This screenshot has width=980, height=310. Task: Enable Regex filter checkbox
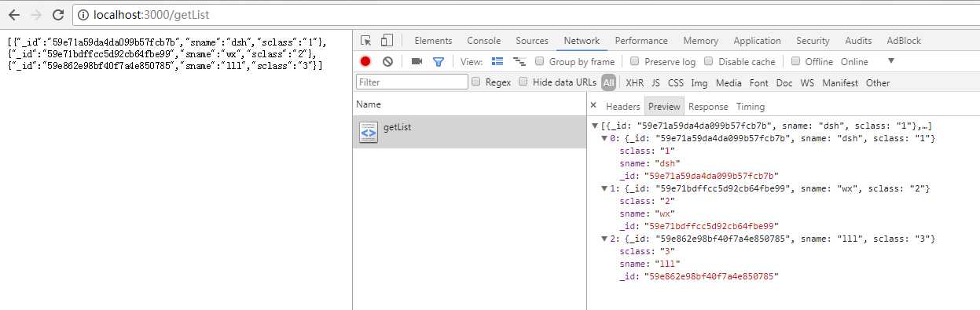tap(476, 82)
